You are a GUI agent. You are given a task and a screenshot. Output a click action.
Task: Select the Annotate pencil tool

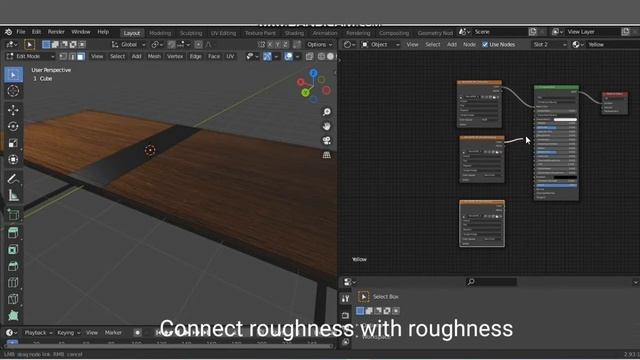[x=13, y=179]
